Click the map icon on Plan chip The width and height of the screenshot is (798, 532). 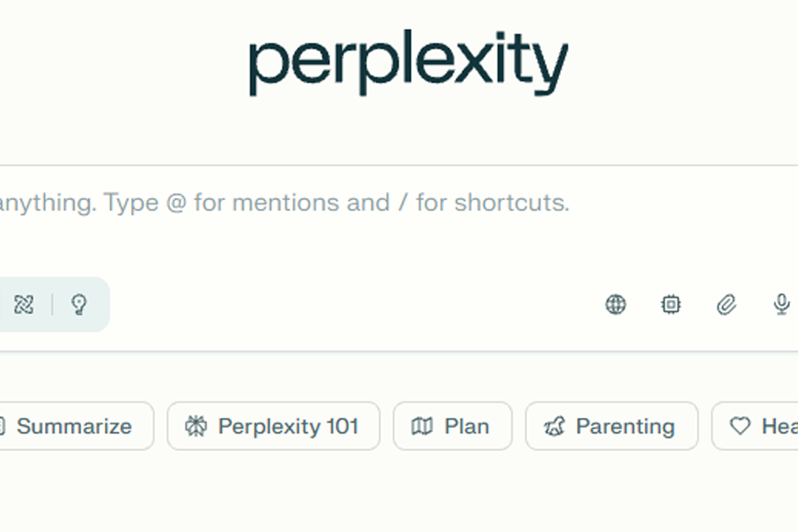422,426
